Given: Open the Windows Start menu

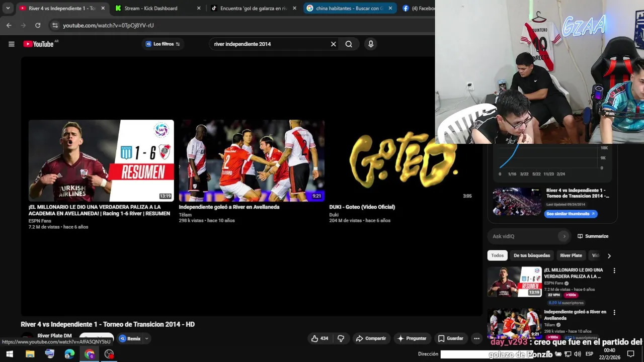Looking at the screenshot, I should 10,354.
